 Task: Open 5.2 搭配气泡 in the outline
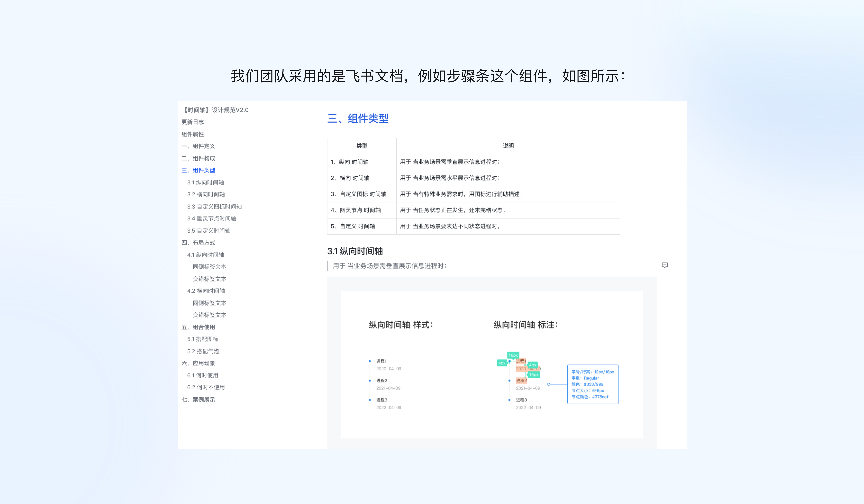tap(203, 351)
